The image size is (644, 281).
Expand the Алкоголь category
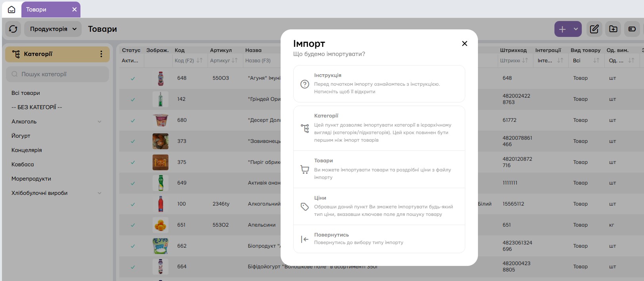(99, 122)
